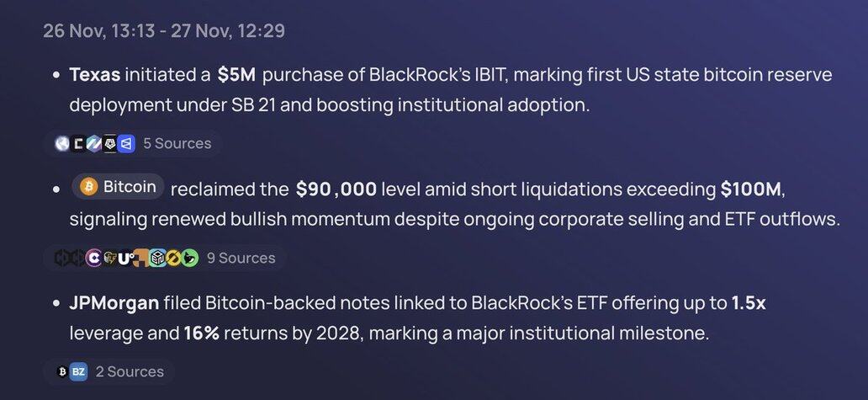Click the globe source icon under Texas

tap(62, 144)
